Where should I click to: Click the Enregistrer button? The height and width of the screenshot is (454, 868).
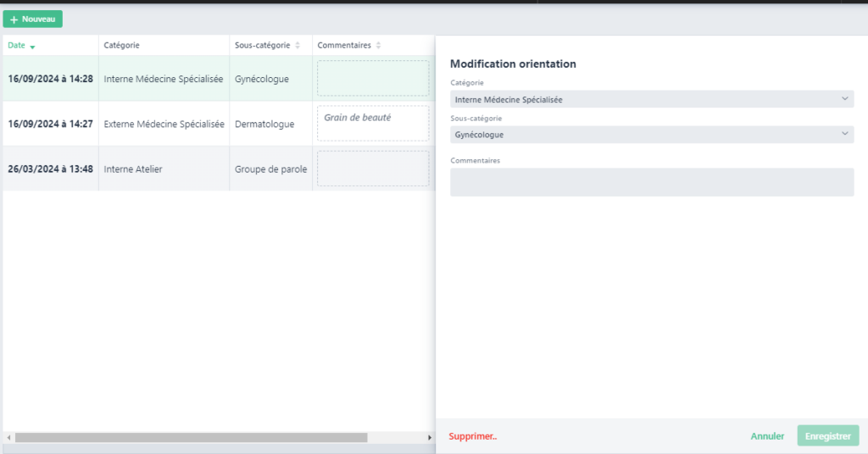pos(827,436)
